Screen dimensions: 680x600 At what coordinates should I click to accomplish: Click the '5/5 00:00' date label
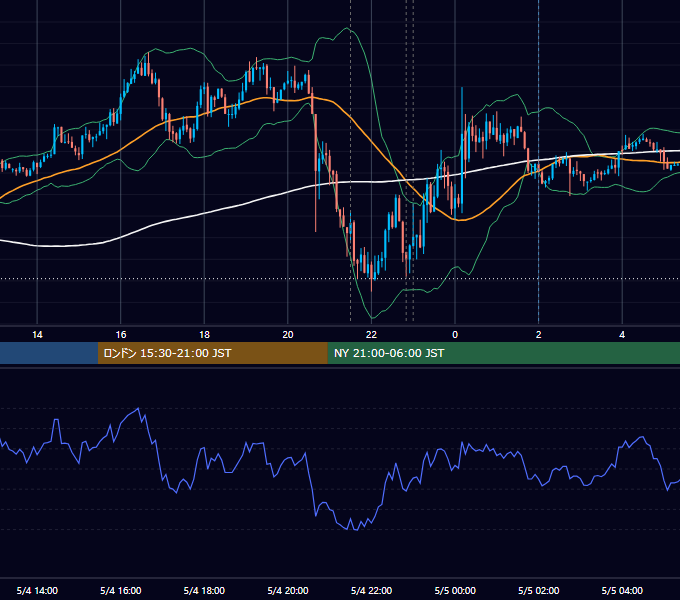coord(455,590)
